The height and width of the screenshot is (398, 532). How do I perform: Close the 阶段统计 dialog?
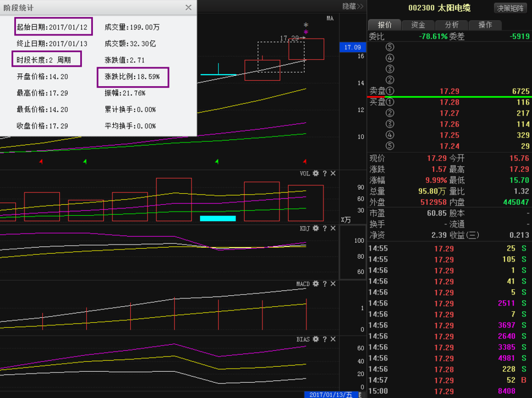click(x=188, y=7)
